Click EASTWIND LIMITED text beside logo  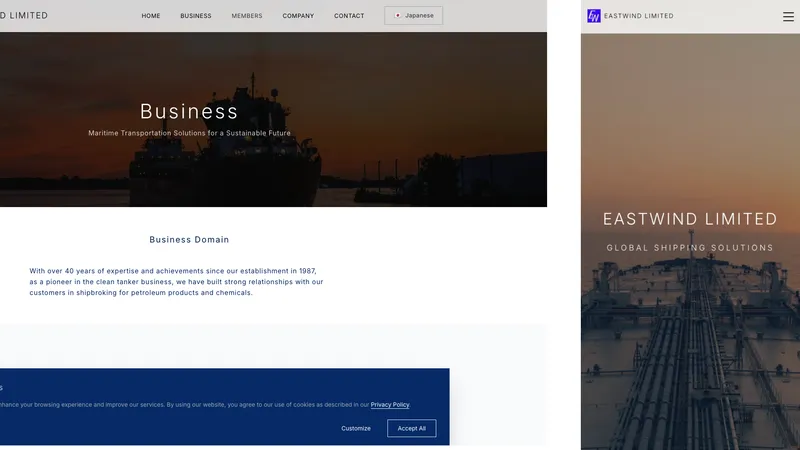pos(639,16)
